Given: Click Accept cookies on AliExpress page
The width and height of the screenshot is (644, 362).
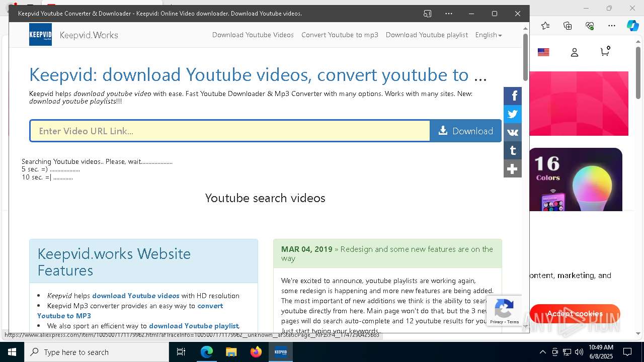Looking at the screenshot, I should pyautogui.click(x=575, y=314).
